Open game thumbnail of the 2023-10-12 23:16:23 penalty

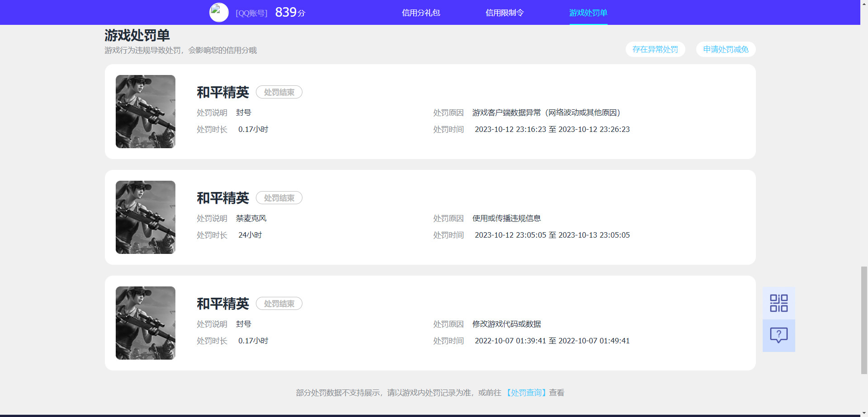145,112
